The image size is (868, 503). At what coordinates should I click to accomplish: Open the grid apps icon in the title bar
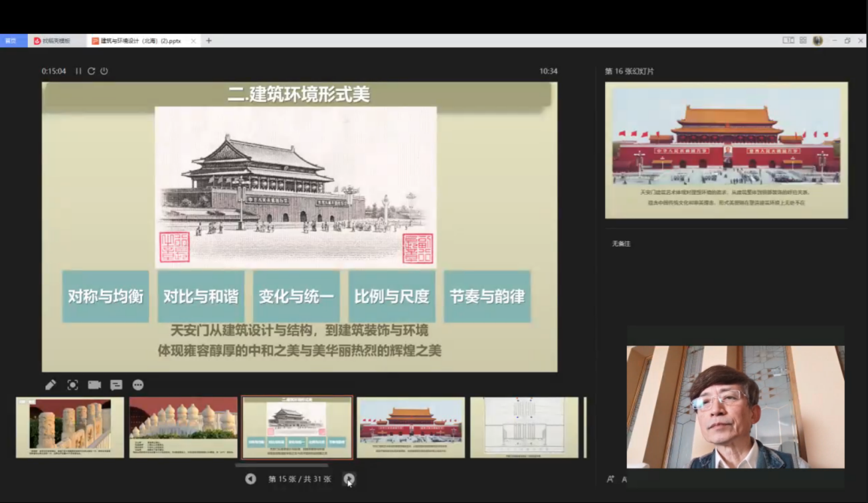click(x=803, y=41)
